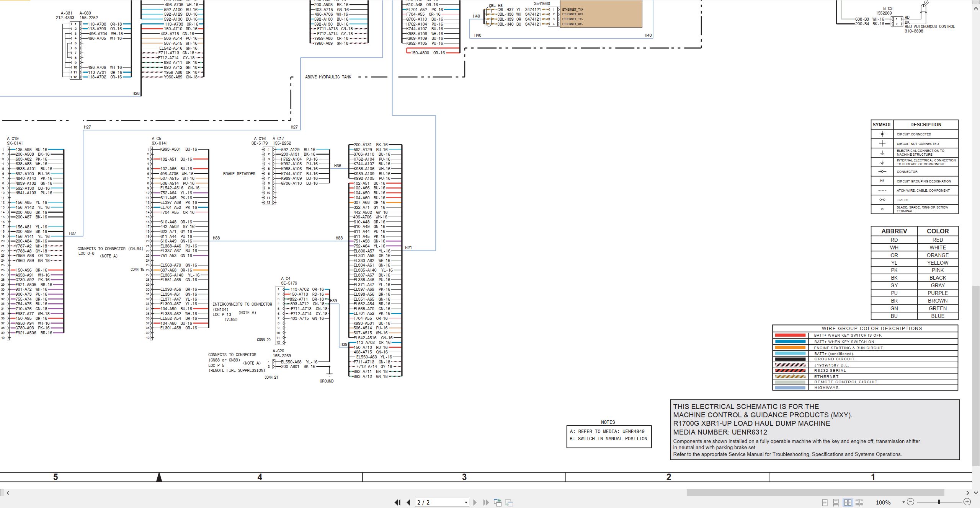This screenshot has width=980, height=508.
Task: Click the zoom slider handle
Action: pos(939,502)
